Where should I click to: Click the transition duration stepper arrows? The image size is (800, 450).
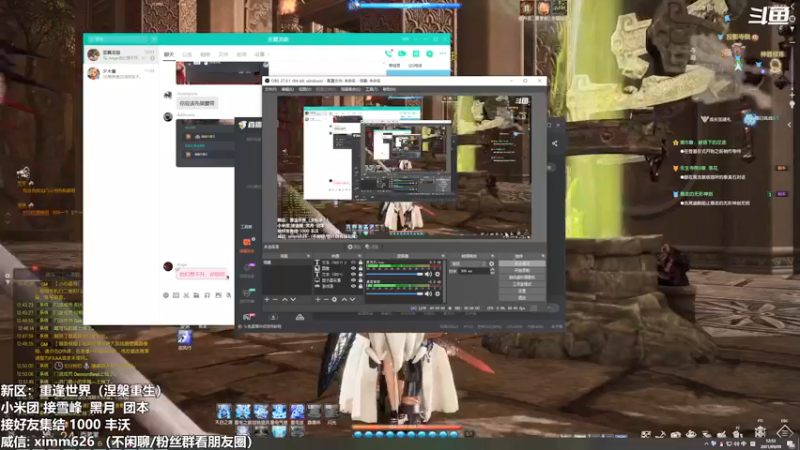[492, 271]
